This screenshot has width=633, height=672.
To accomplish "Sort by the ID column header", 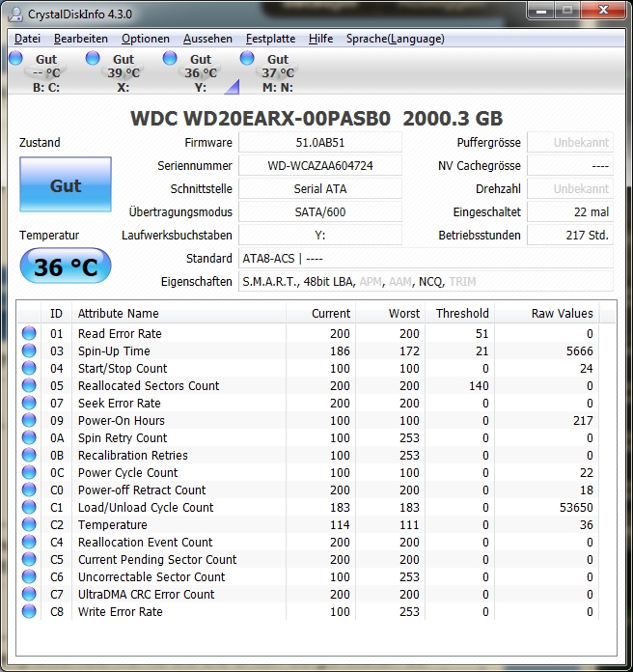I will [x=57, y=313].
